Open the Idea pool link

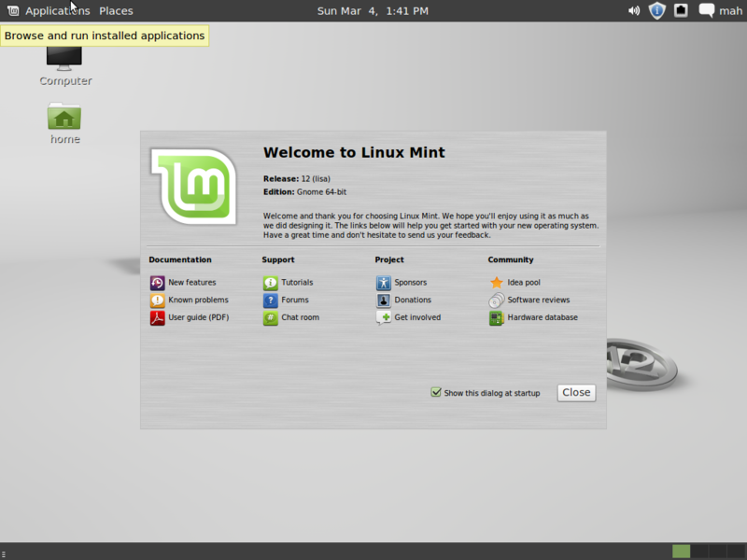pyautogui.click(x=524, y=283)
